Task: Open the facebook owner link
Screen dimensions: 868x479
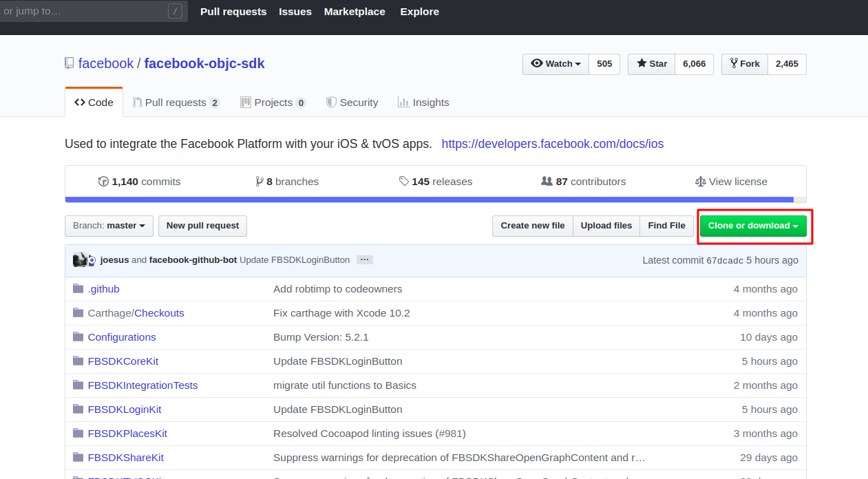Action: [106, 63]
